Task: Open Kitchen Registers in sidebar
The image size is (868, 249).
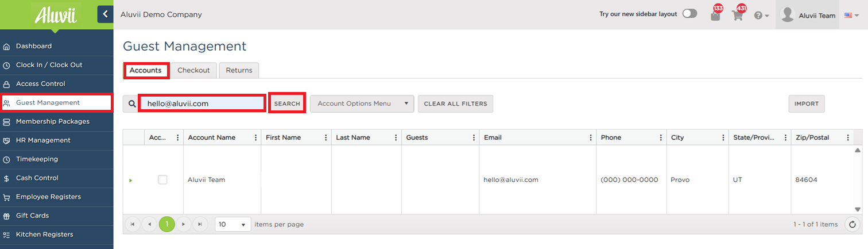Action: [56, 235]
